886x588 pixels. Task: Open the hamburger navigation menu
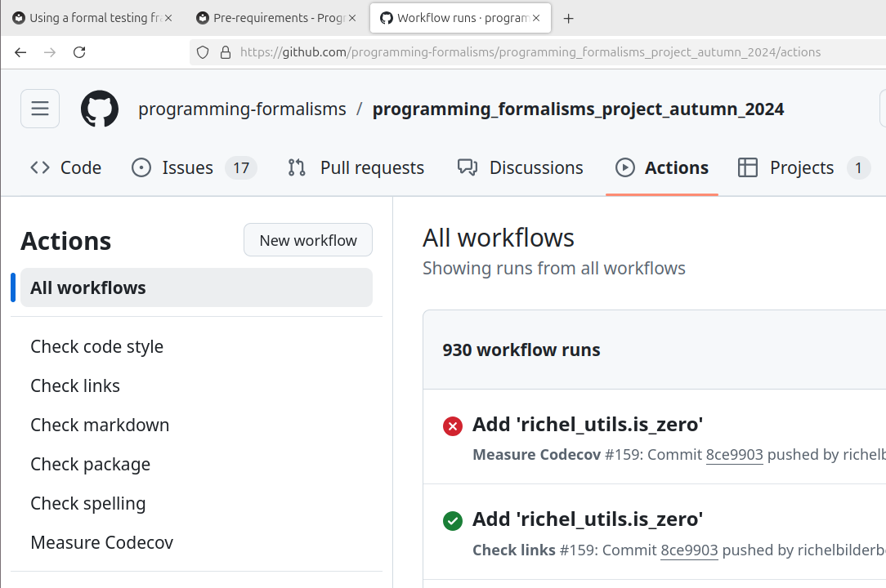(40, 109)
